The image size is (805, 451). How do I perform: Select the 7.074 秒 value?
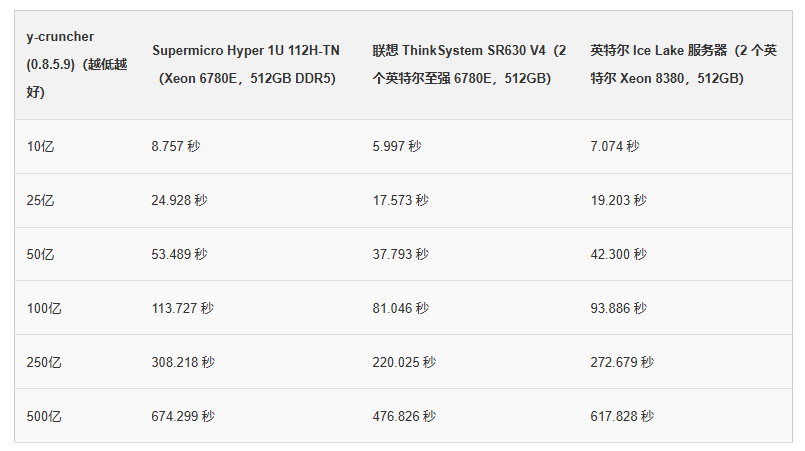(615, 146)
